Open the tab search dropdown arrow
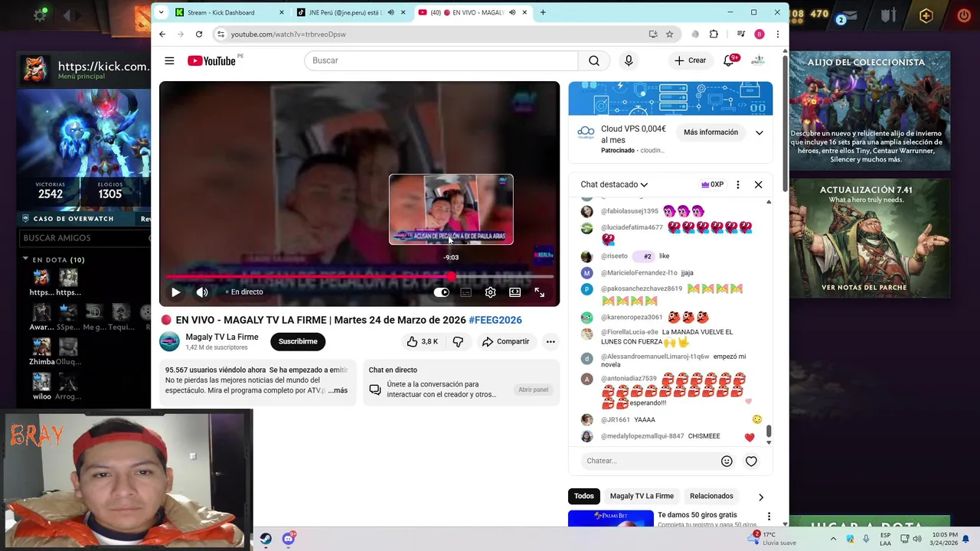Image resolution: width=980 pixels, height=551 pixels. pos(161,12)
